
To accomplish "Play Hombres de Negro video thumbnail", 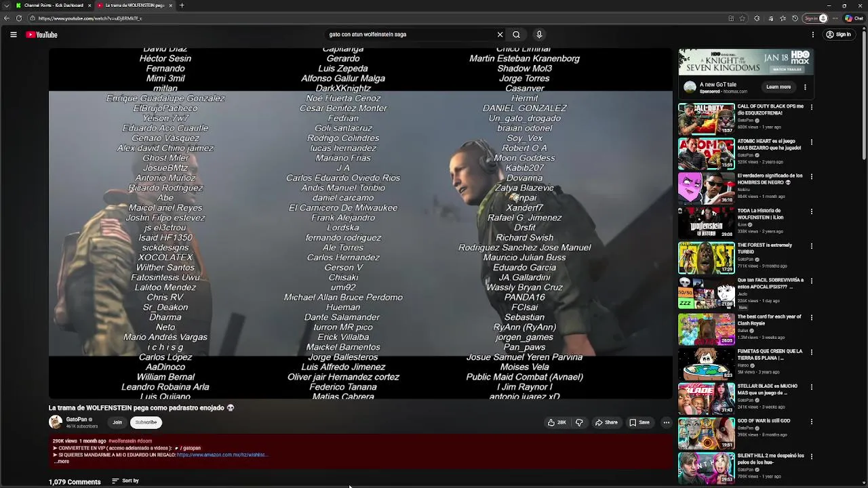I will click(706, 188).
